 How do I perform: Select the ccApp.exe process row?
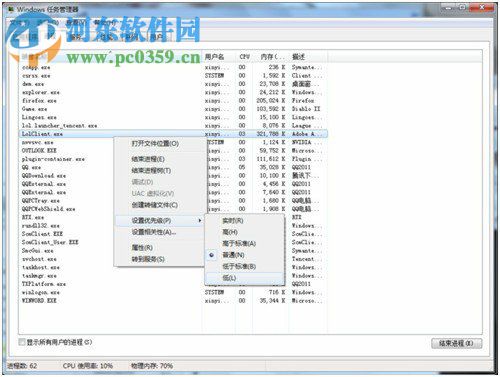(x=173, y=67)
